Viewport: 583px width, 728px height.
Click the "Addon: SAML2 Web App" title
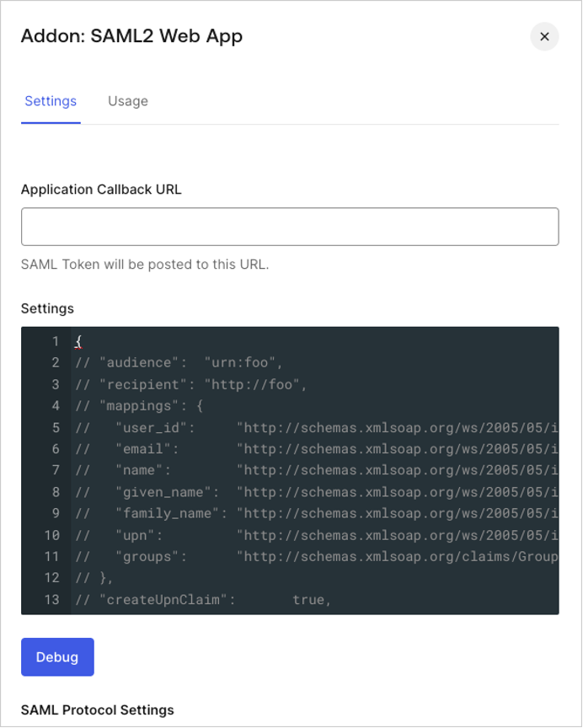tap(131, 36)
